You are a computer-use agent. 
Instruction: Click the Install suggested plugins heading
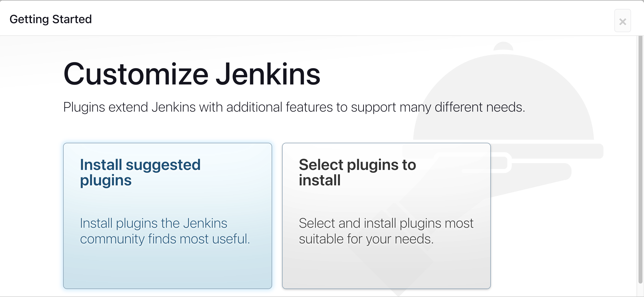tap(140, 172)
